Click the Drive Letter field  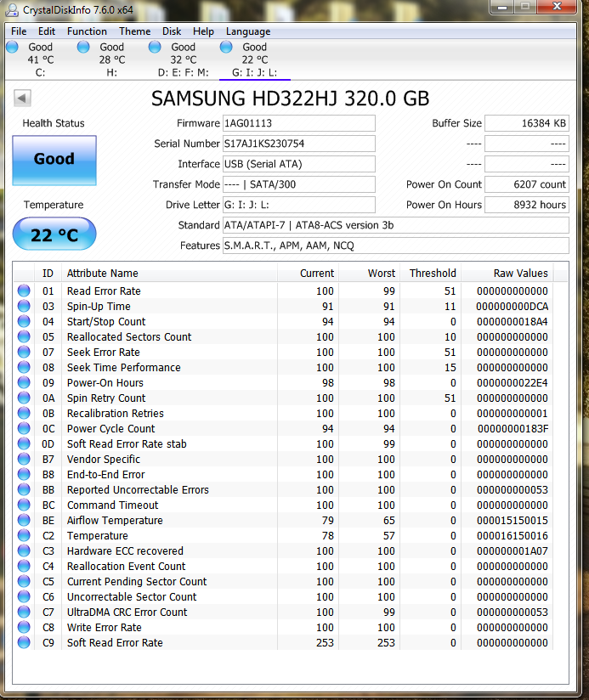[x=298, y=205]
